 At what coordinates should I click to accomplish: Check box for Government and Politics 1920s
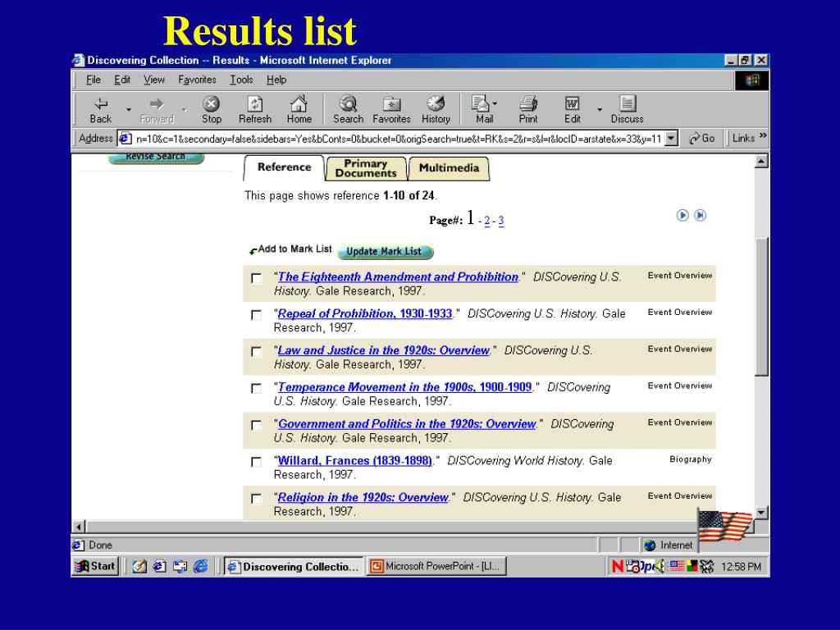point(257,425)
